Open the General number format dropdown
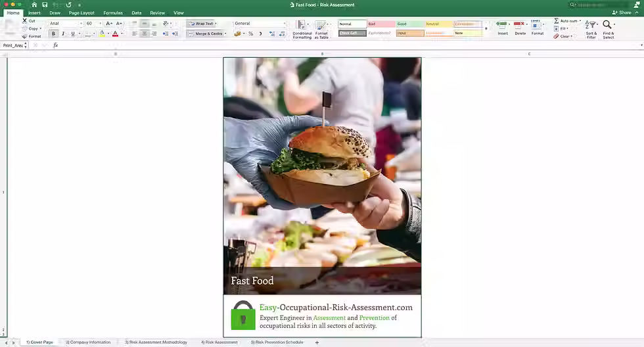644x347 pixels. point(259,24)
